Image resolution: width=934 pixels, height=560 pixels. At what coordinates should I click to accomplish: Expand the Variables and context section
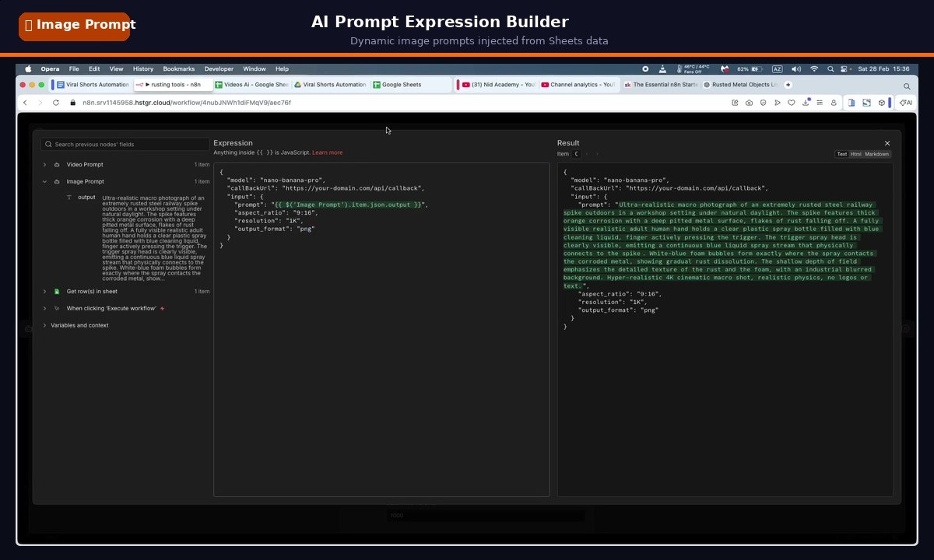(44, 325)
